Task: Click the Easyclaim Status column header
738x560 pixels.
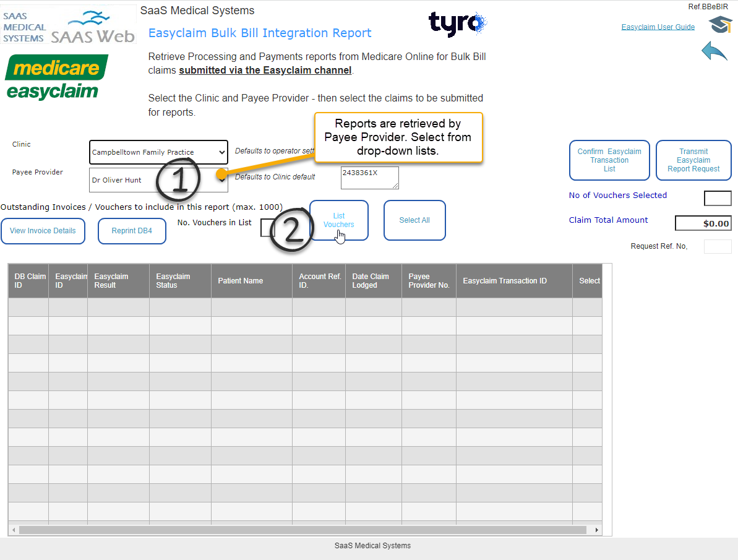Action: pyautogui.click(x=180, y=281)
